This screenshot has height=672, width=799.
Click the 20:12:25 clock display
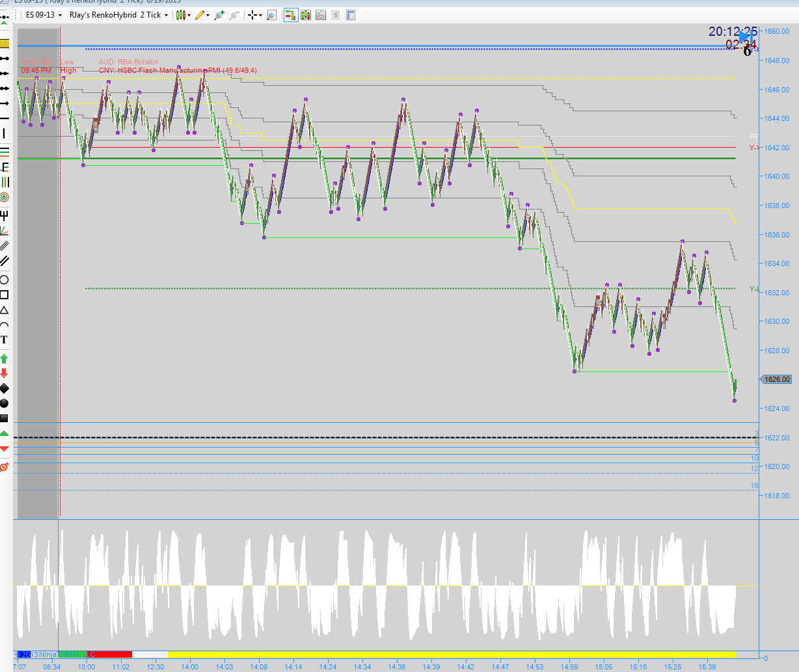(x=733, y=32)
